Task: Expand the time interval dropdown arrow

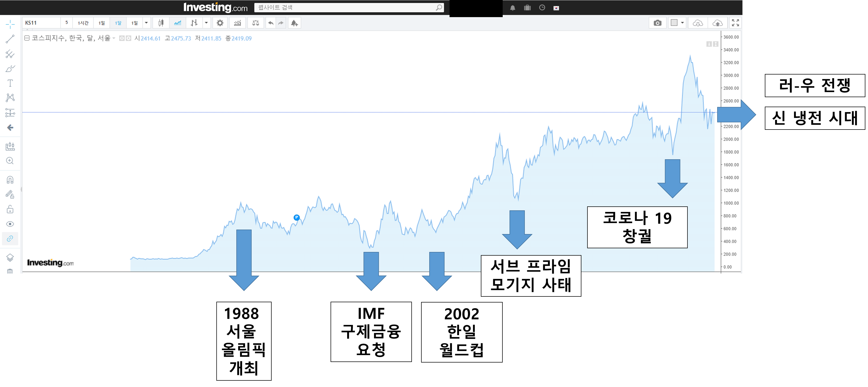Action: point(146,23)
